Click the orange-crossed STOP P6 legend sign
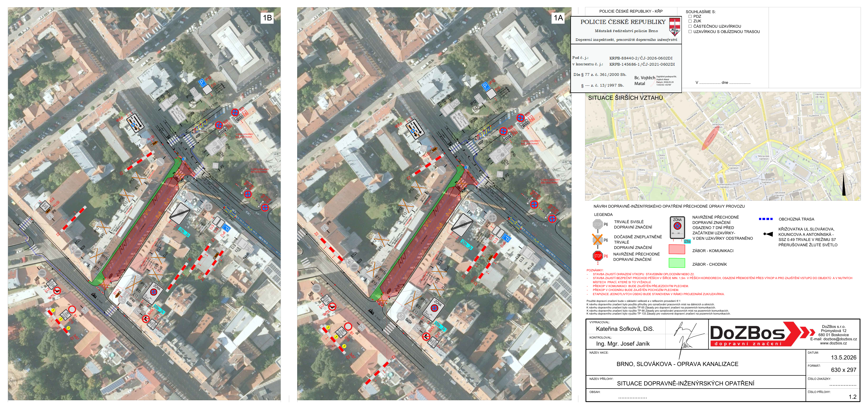The image size is (868, 409). [x=598, y=240]
